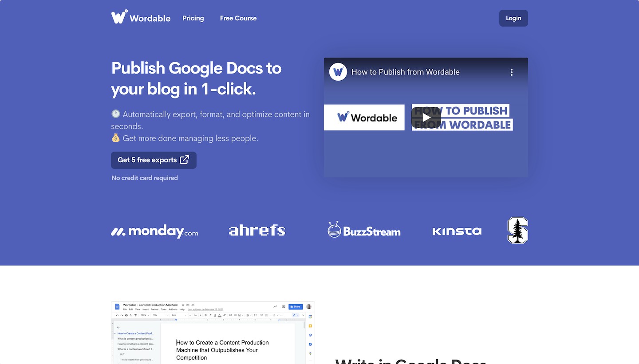Click the No credit card required text

coord(145,178)
